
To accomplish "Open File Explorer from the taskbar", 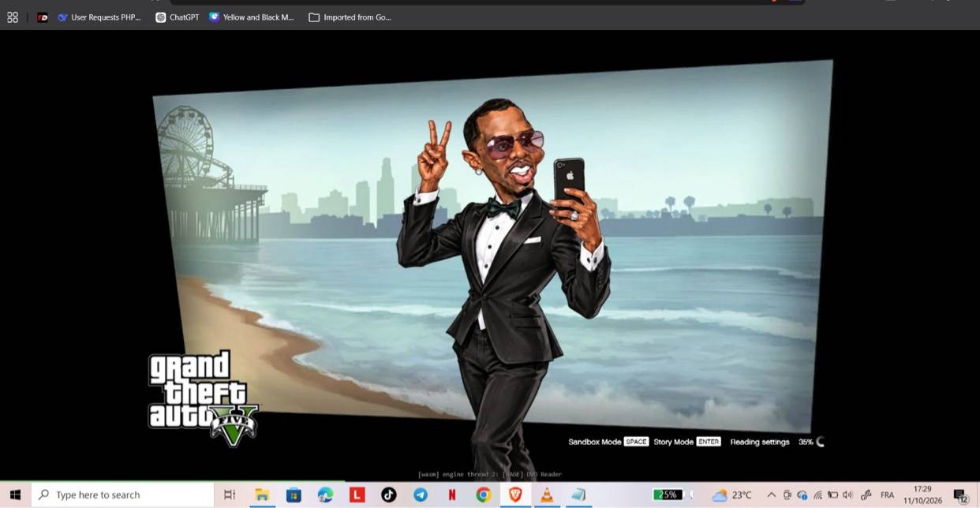I will (x=262, y=495).
